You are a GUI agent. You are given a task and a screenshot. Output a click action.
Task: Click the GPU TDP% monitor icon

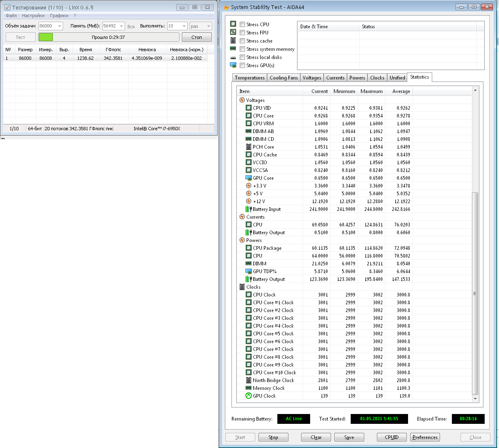click(x=249, y=271)
